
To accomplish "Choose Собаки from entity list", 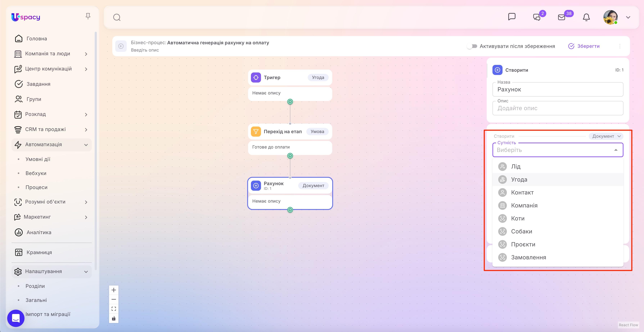I will click(x=558, y=232).
